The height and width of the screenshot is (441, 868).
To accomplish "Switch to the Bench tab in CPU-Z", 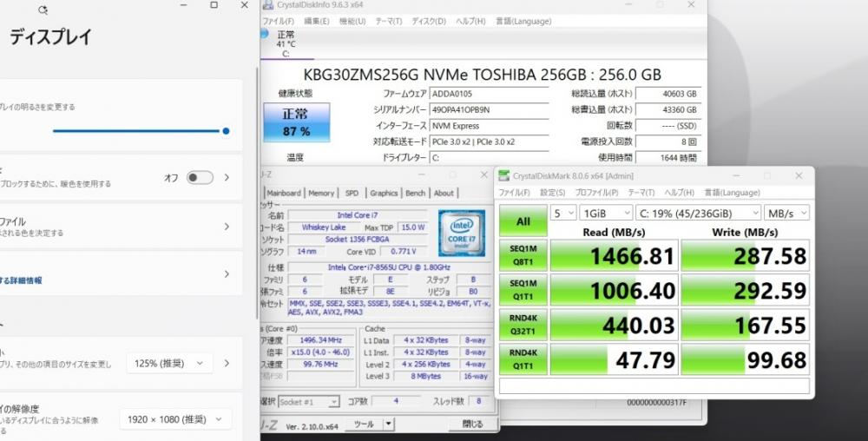I will pyautogui.click(x=415, y=193).
